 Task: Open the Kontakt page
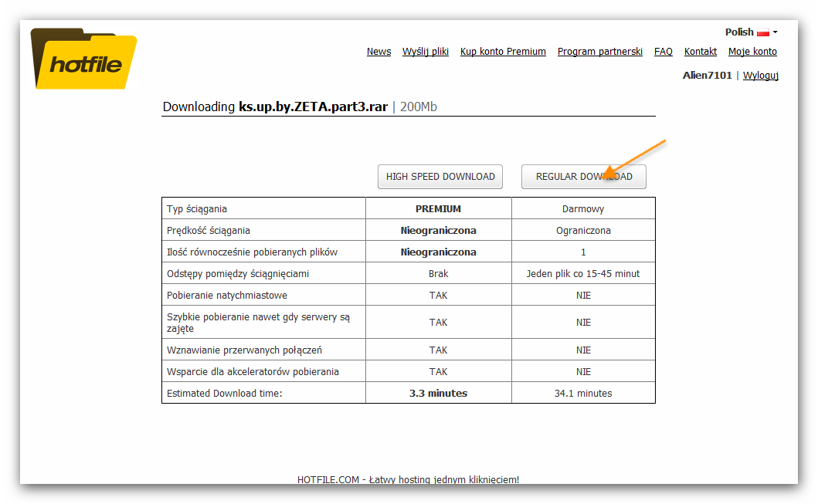[700, 52]
